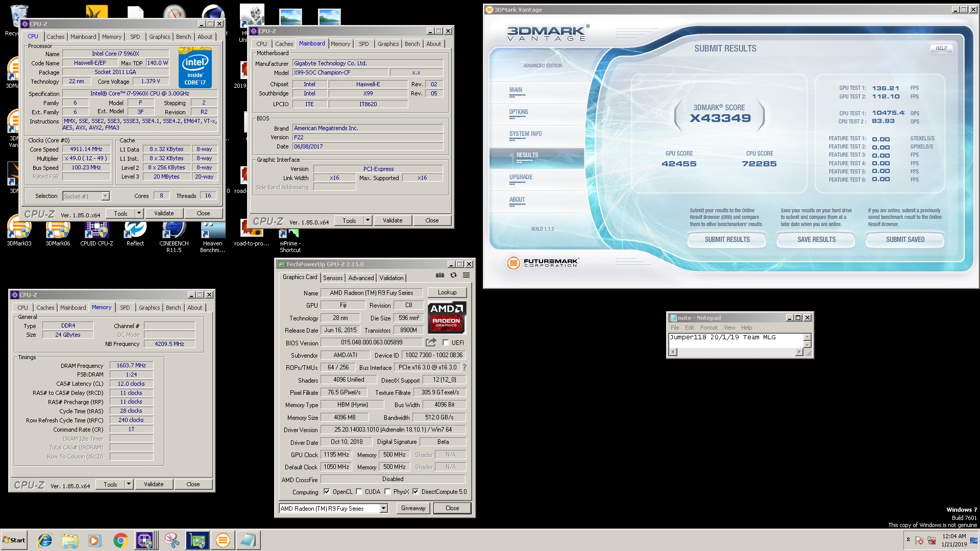Open the Socket #1 selection dropdown
The height and width of the screenshot is (551, 980).
pos(105,196)
